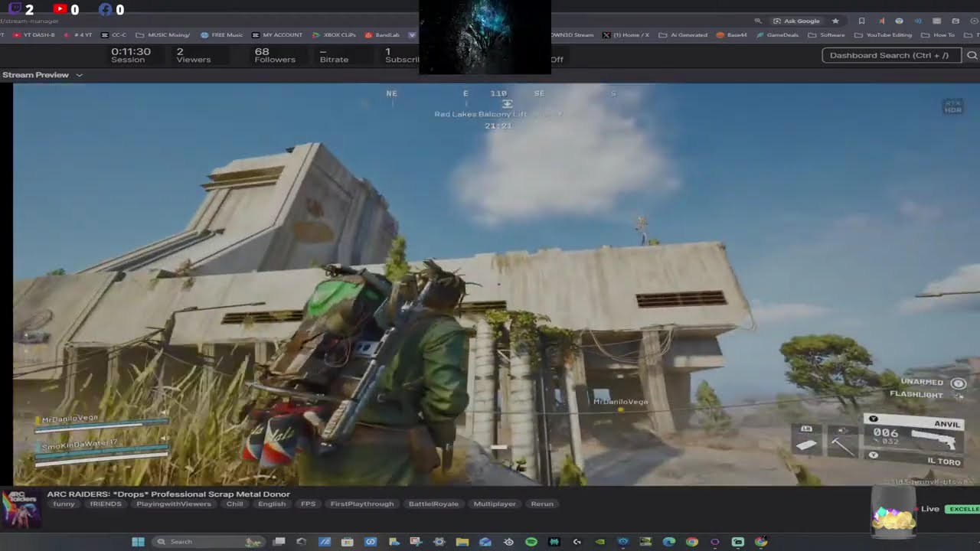Select the Chill stream tag
980x551 pixels.
(x=234, y=504)
